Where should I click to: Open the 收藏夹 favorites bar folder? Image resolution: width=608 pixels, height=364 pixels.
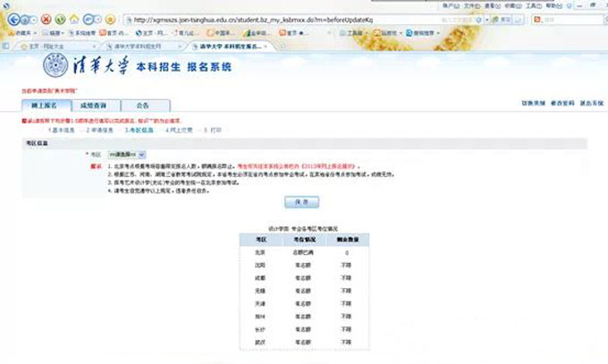coord(22,33)
